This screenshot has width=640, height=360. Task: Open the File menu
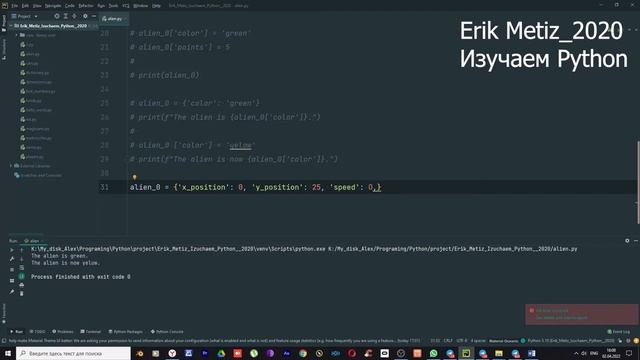click(15, 6)
